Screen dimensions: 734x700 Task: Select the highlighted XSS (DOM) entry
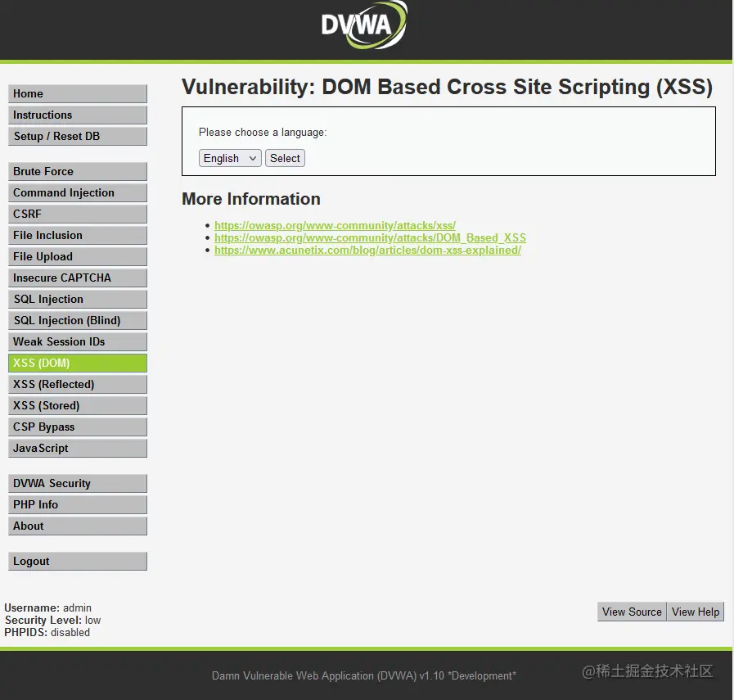point(78,364)
